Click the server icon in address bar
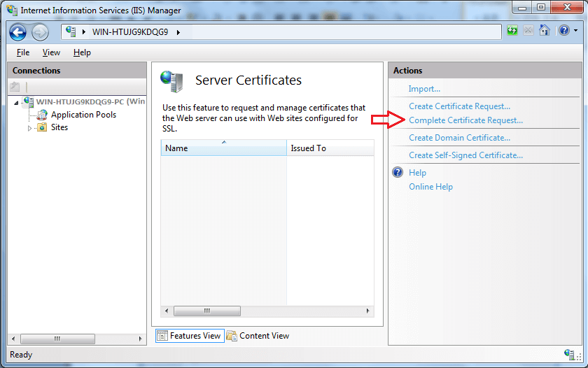This screenshot has height=368, width=588. (71, 31)
